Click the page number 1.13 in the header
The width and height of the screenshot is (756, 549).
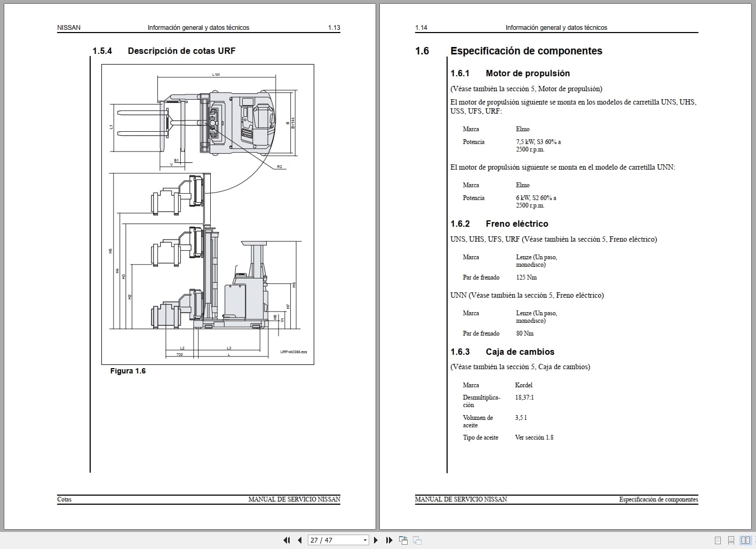(x=334, y=28)
